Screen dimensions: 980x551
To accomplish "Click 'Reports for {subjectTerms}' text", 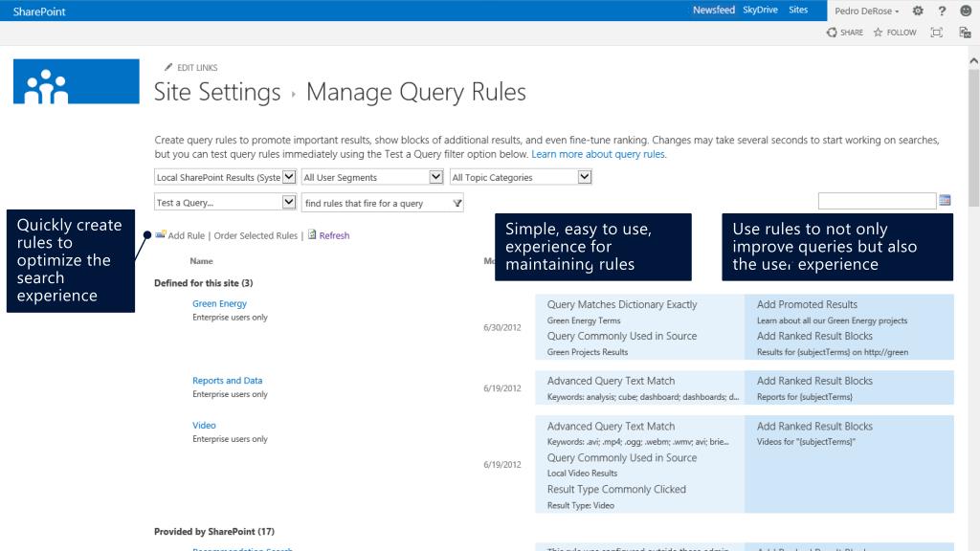I will 804,397.
